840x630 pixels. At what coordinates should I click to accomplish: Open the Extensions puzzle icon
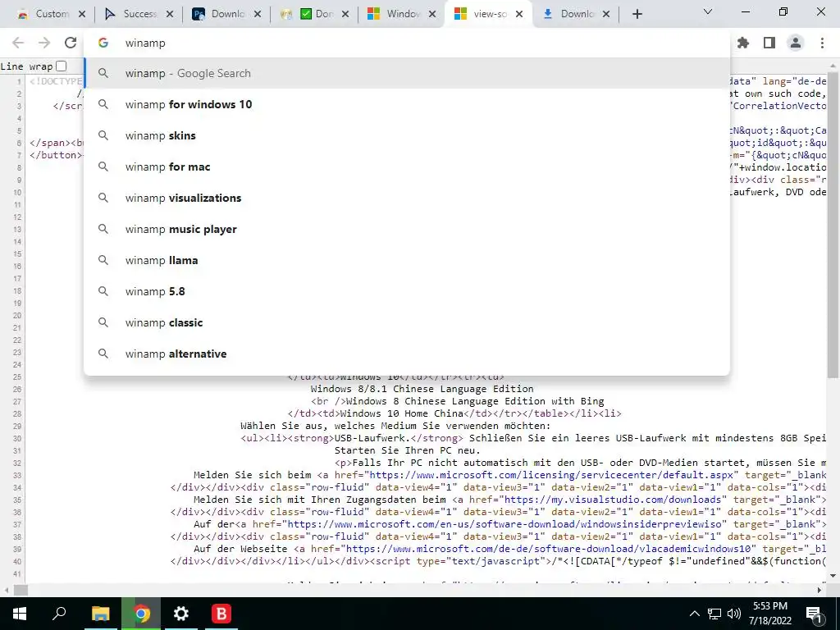pos(743,43)
